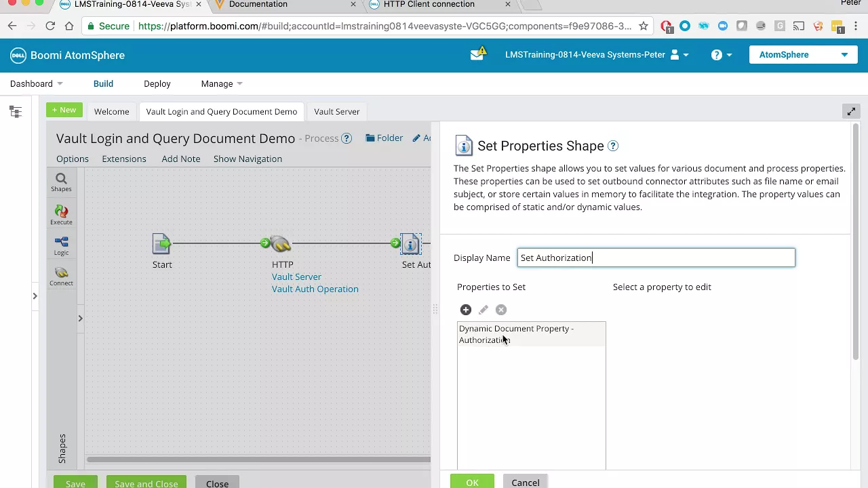Go back in the browser

point(12,26)
